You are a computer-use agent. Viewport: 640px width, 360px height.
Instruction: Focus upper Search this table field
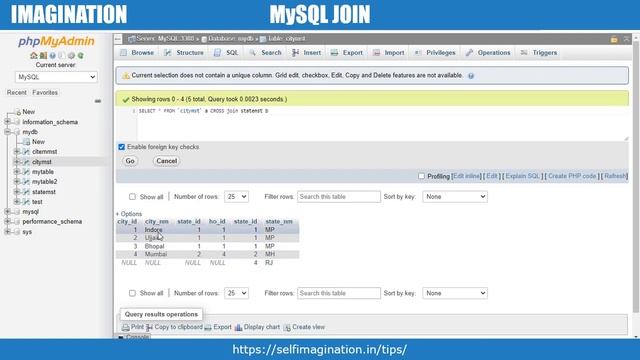tap(339, 197)
